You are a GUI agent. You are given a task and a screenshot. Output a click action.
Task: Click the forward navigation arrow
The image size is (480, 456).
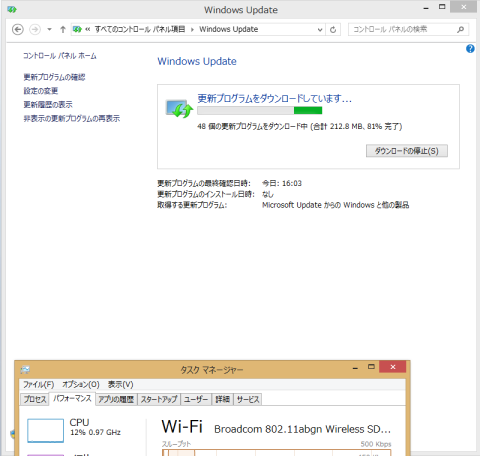pyautogui.click(x=35, y=30)
